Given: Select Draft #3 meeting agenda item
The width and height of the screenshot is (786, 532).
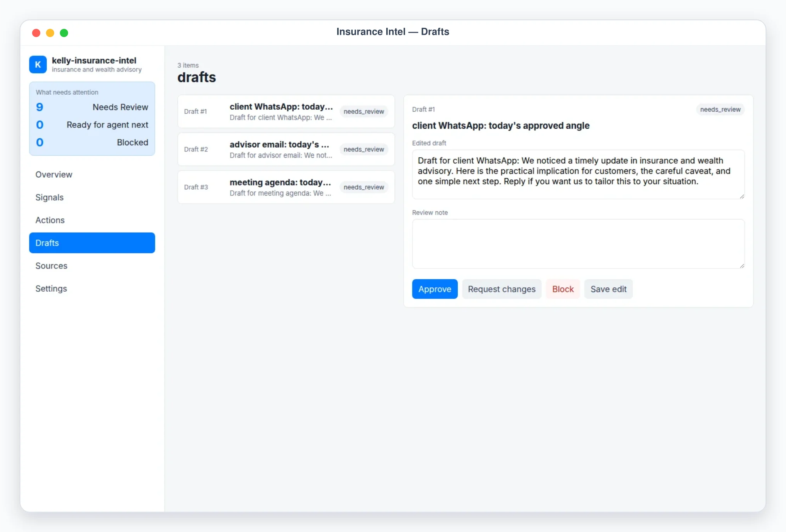Looking at the screenshot, I should (286, 187).
